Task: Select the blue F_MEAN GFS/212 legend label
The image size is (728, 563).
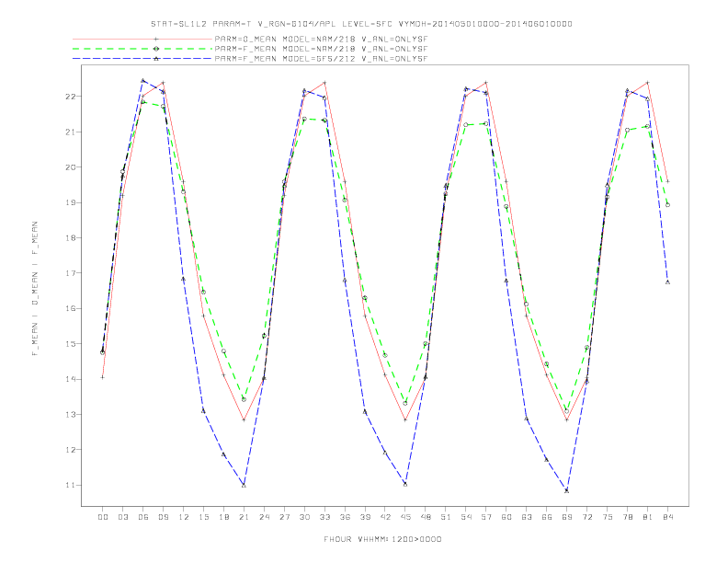Action: (x=321, y=59)
